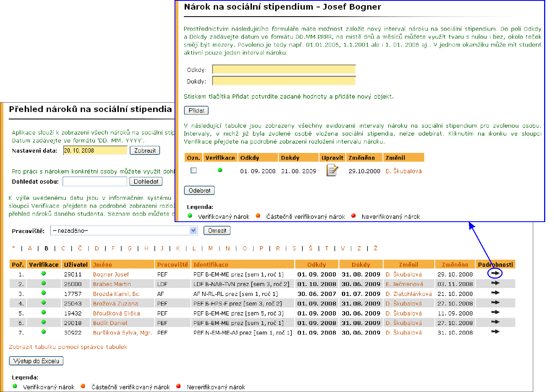The image size is (554, 392).
Task: Click green verification dot for Břoušková Eliška
Action: click(43, 312)
